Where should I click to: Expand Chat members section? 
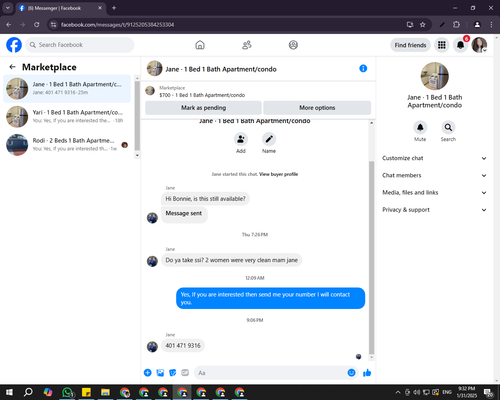(434, 175)
